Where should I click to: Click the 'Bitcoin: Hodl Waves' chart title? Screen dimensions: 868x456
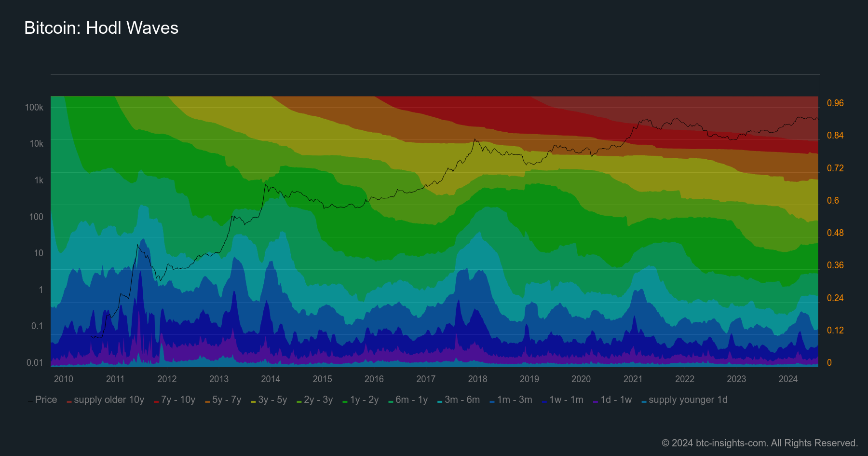[x=101, y=28]
